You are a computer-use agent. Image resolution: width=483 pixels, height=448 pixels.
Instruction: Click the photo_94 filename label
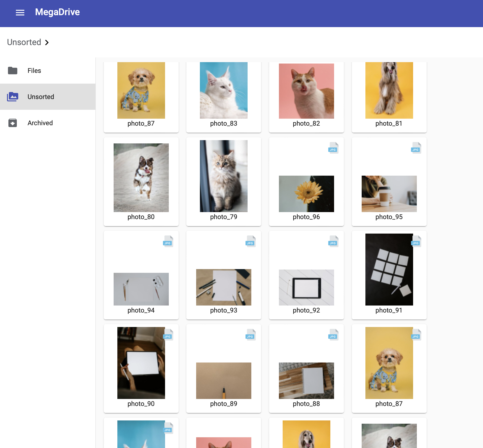click(141, 310)
